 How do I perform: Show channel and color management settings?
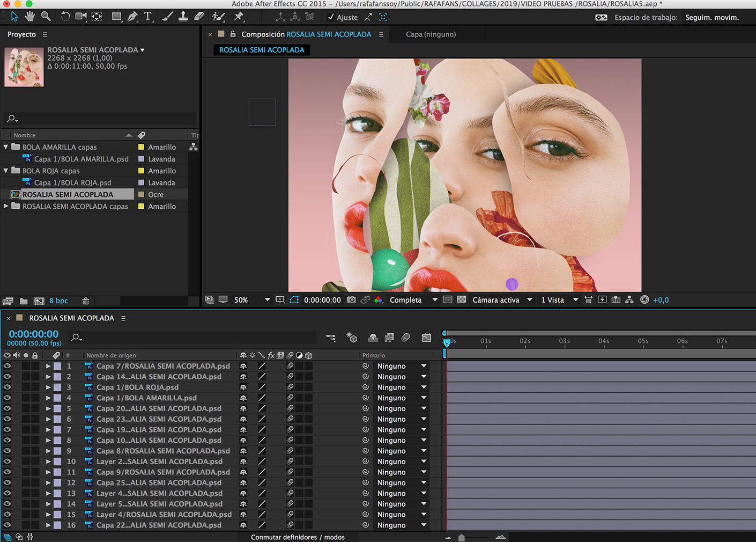379,300
